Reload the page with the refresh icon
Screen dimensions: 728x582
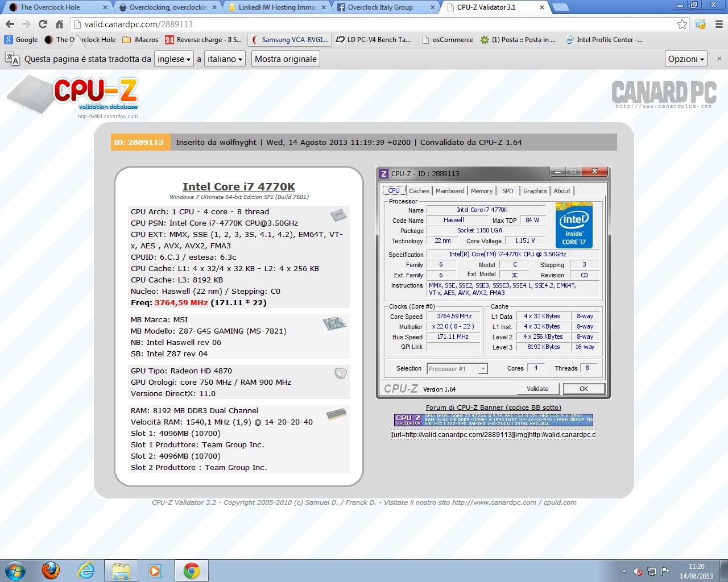43,24
